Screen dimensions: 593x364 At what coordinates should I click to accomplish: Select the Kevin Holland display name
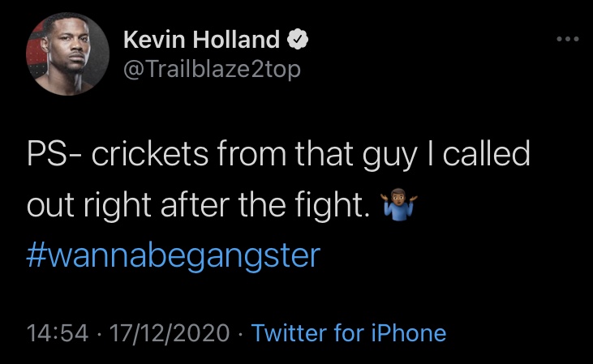tap(201, 39)
